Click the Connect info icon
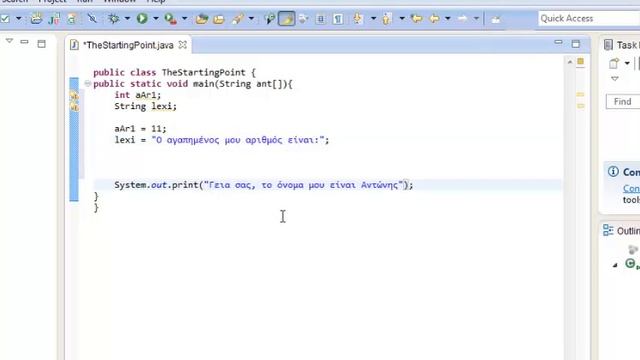Viewport: 640px width, 360px height. 613,171
